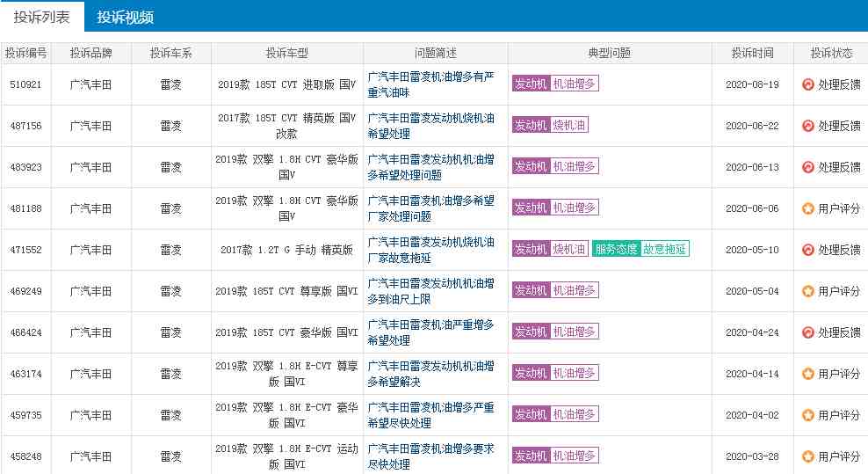Image resolution: width=868 pixels, height=474 pixels.
Task: Click complaint number 471552
Action: coord(25,250)
